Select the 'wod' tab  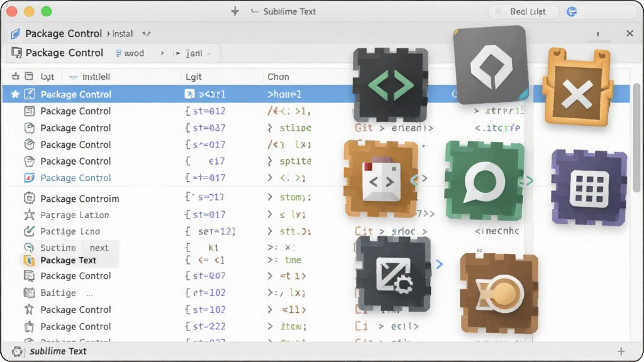tap(130, 53)
